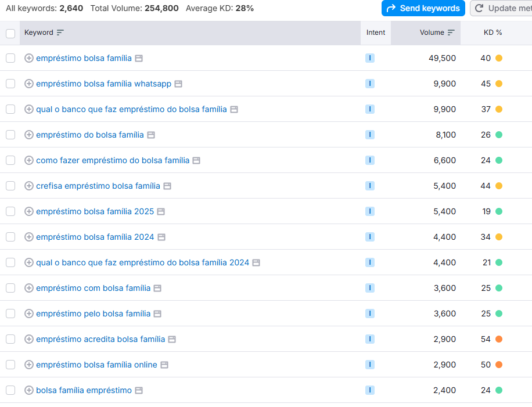The image size is (532, 407).
Task: Select checkbox for 'empréstimo pelo bolsa família'
Action: coord(10,314)
